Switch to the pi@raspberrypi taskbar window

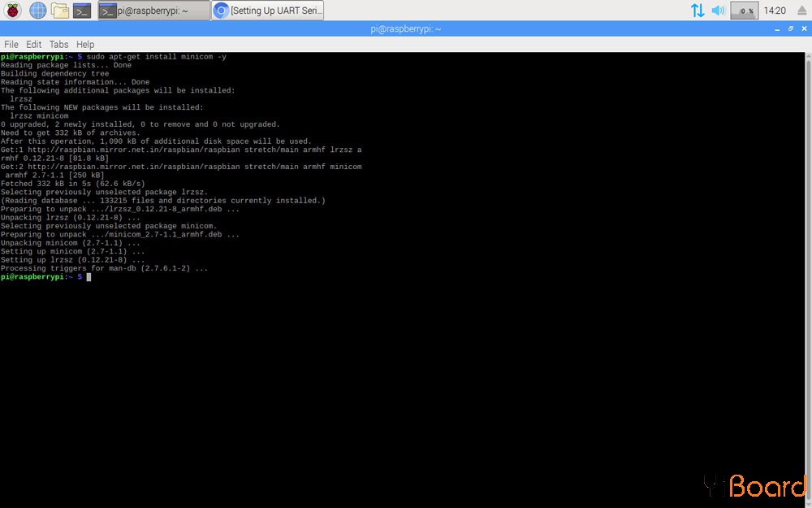pos(153,11)
